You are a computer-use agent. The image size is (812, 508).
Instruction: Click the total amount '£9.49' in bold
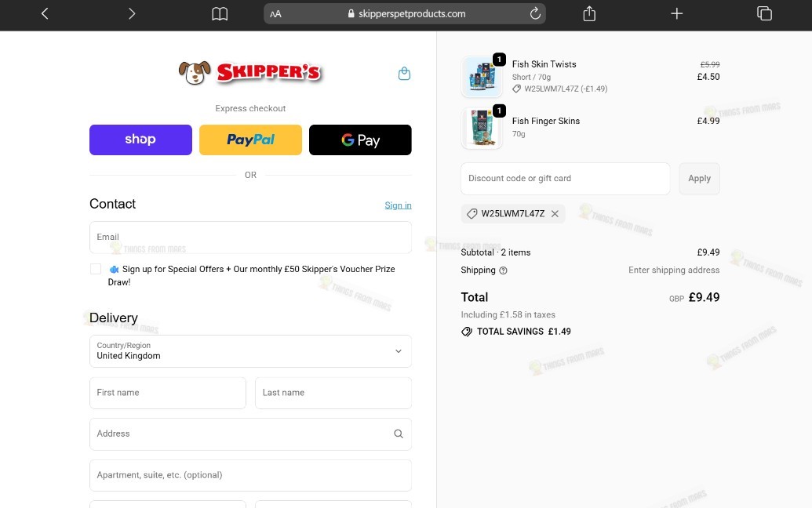pyautogui.click(x=704, y=297)
